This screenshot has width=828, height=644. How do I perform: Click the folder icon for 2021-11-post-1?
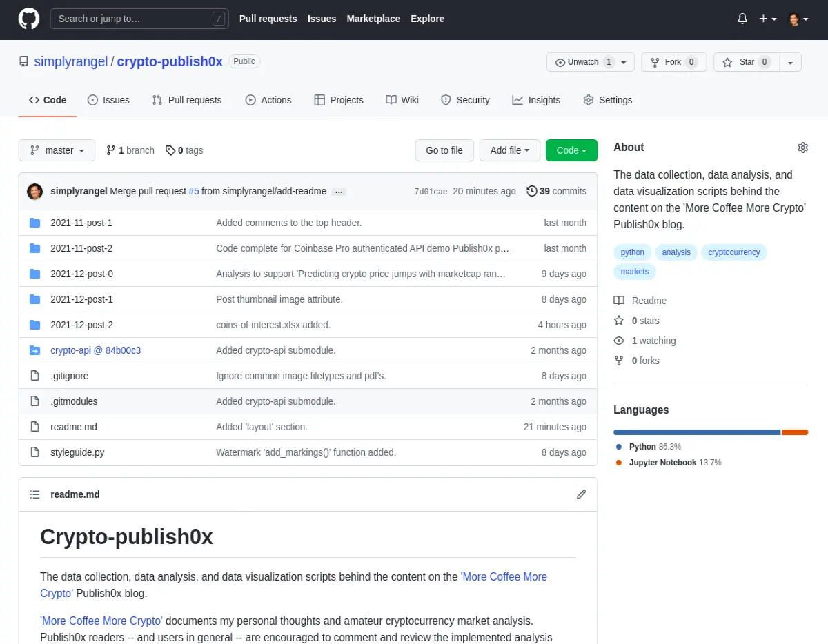pyautogui.click(x=35, y=223)
